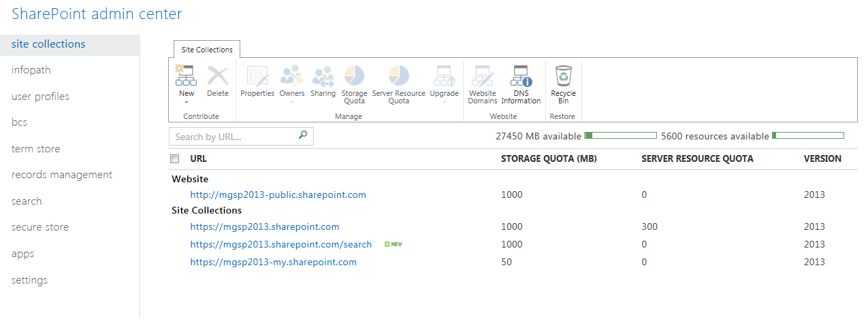Click the server resource quota value 300
The width and height of the screenshot is (868, 321).
pos(649,226)
